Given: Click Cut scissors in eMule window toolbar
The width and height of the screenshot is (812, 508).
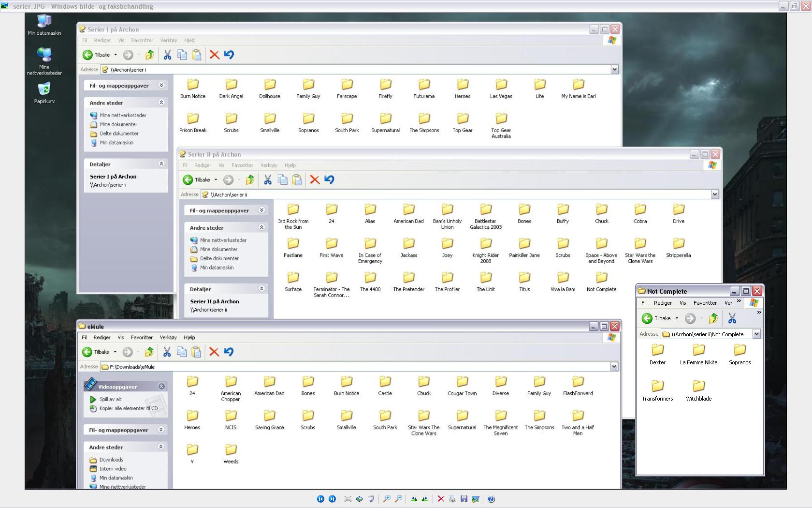Looking at the screenshot, I should 167,352.
